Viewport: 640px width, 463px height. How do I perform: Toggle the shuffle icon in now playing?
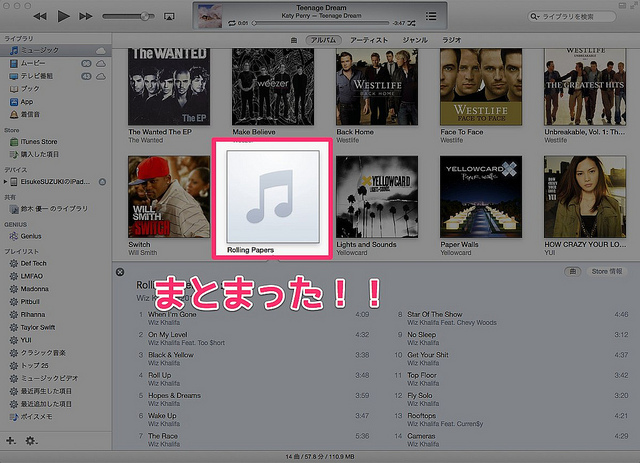[x=411, y=23]
